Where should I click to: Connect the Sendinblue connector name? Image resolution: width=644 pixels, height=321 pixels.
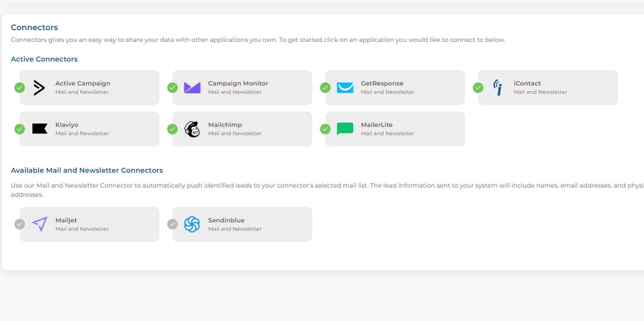coord(226,220)
